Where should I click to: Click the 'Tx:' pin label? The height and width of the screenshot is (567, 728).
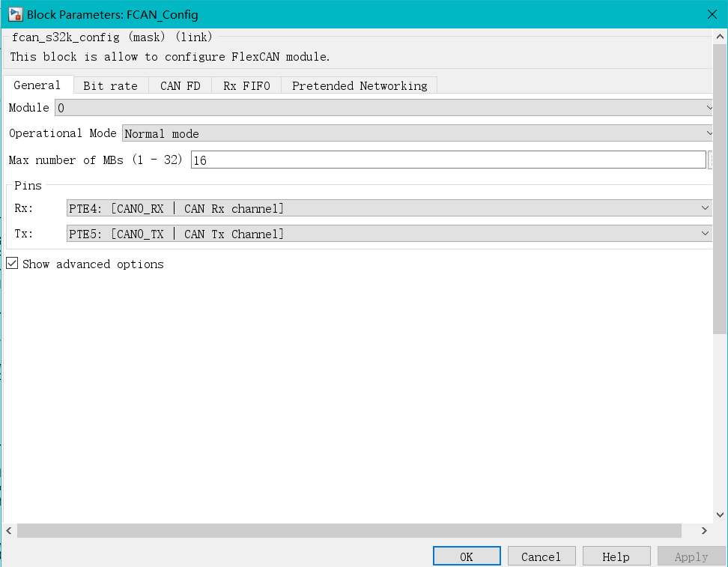pos(24,234)
